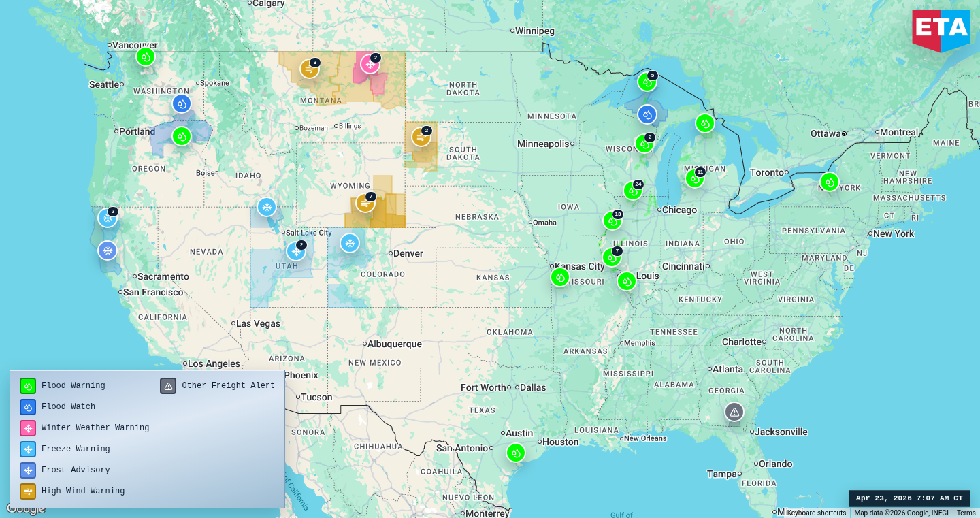980x518 pixels.
Task: Click the Frost Advisory marker on the California coast
Action: (108, 250)
